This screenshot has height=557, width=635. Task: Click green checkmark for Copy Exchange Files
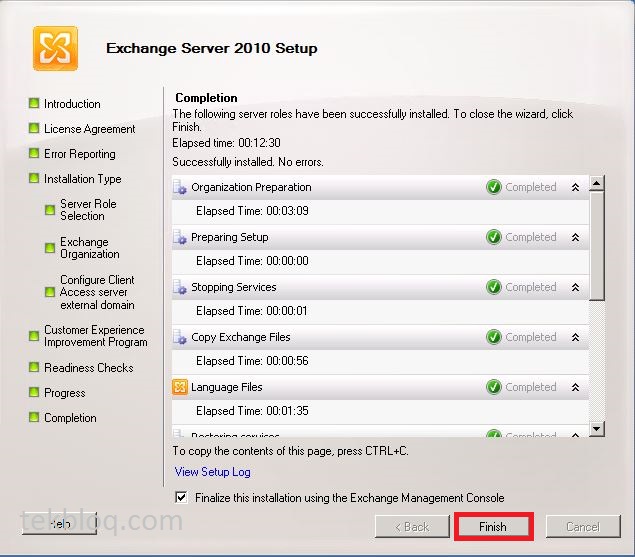494,337
